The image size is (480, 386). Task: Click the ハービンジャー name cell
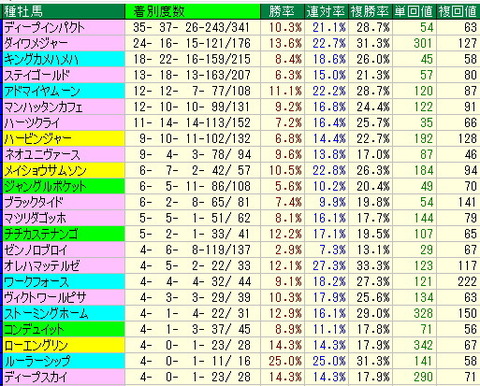click(x=64, y=139)
